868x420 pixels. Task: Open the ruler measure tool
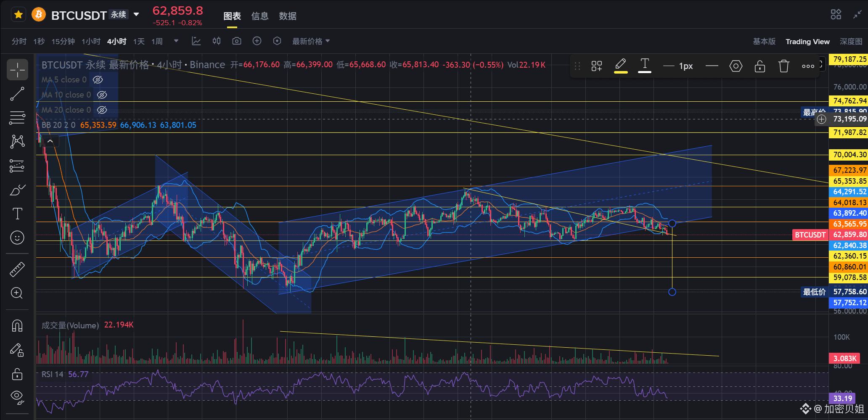pyautogui.click(x=17, y=269)
